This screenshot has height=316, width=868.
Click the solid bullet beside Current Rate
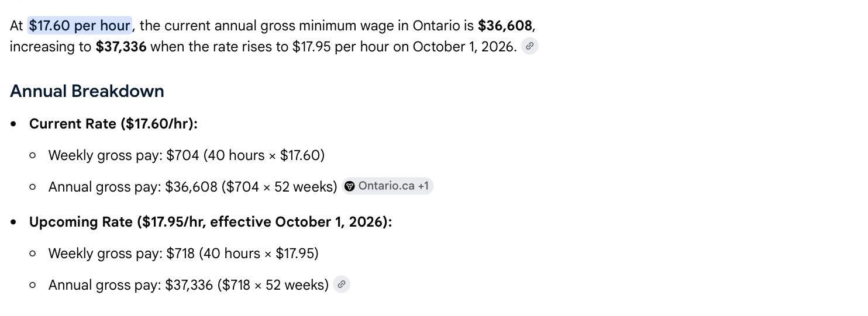coord(13,124)
